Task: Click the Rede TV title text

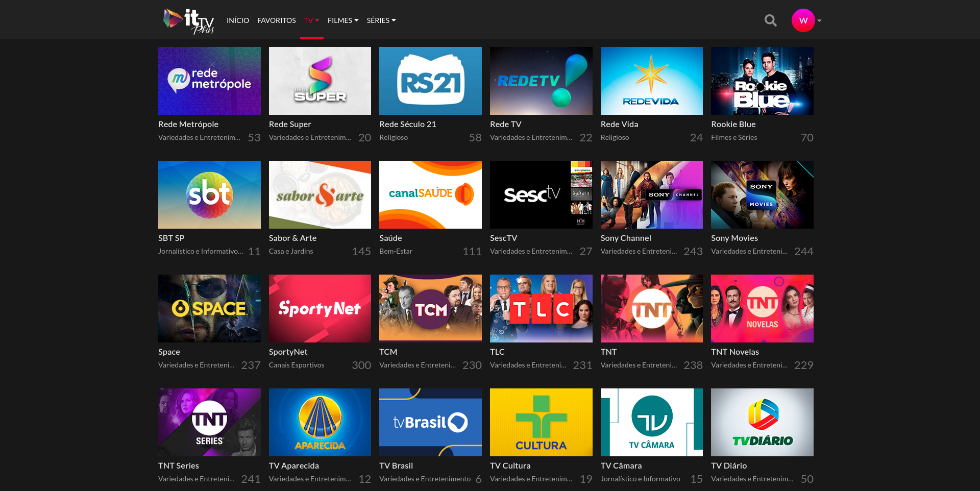Action: [506, 124]
